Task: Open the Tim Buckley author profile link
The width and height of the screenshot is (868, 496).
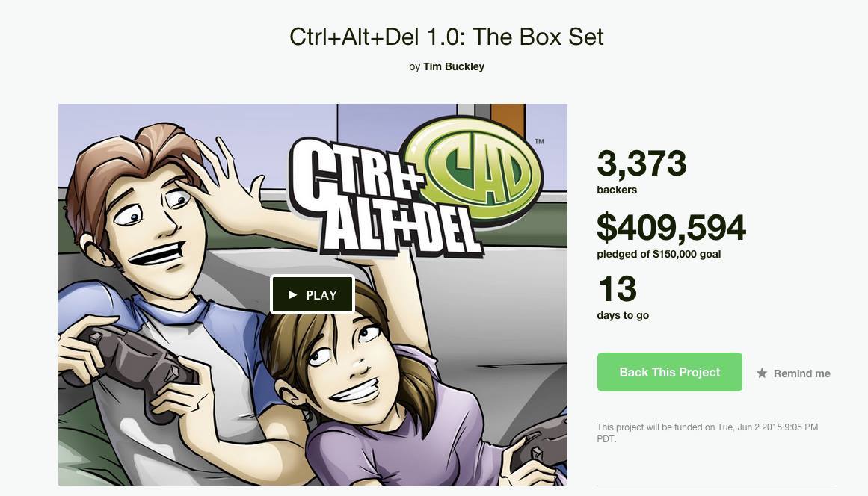Action: (453, 66)
